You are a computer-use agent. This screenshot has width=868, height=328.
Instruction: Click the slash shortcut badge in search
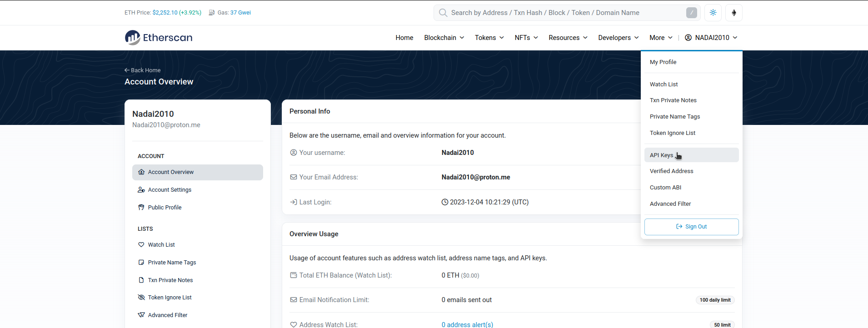point(691,13)
